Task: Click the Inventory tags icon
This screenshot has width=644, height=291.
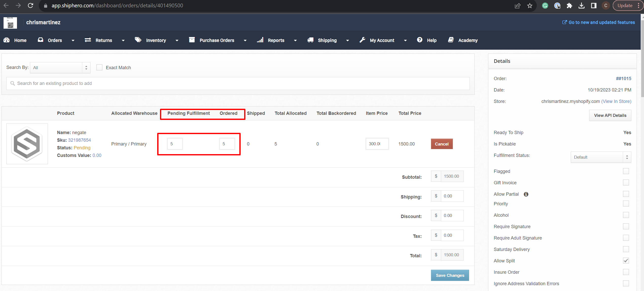Action: pos(138,40)
